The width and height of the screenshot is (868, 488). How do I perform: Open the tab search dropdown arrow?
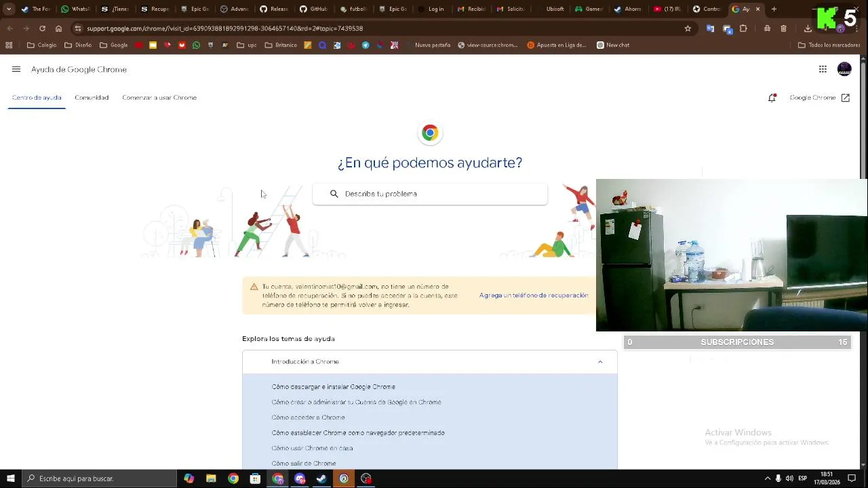coord(8,9)
